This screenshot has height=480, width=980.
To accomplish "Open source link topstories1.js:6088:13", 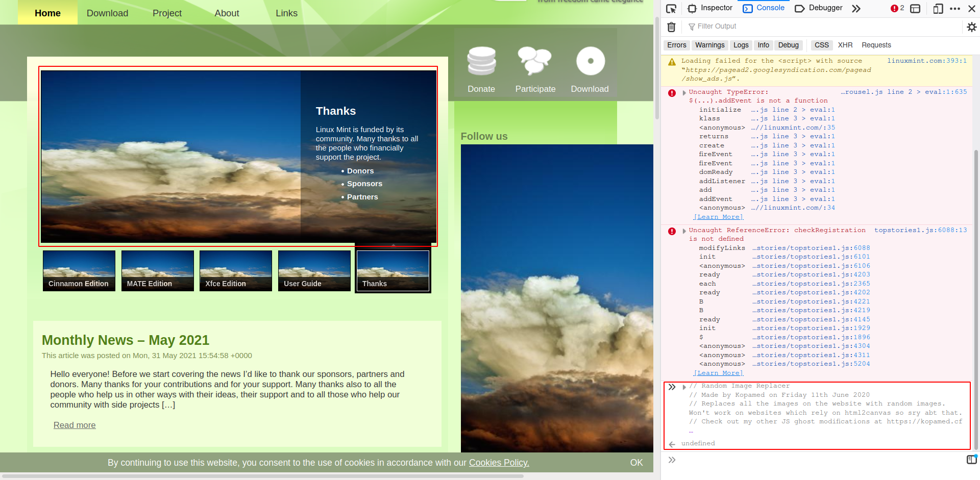I will coord(920,230).
